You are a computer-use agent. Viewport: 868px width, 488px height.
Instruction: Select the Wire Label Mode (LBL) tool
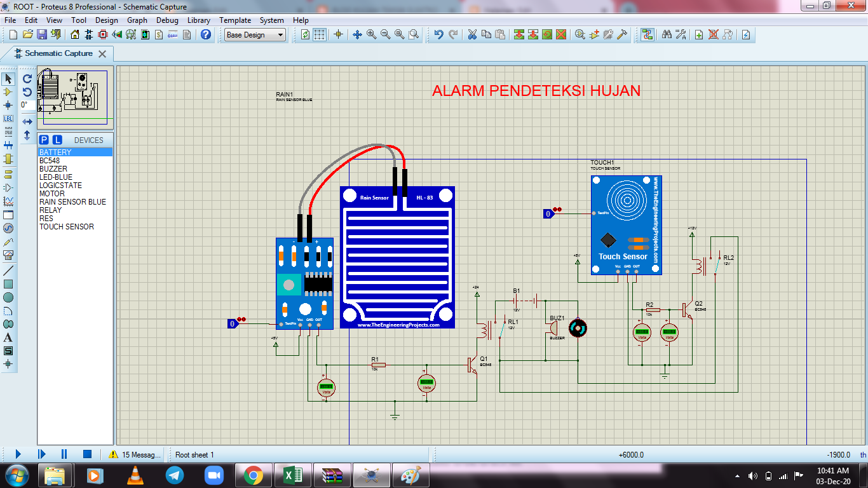tap(8, 118)
